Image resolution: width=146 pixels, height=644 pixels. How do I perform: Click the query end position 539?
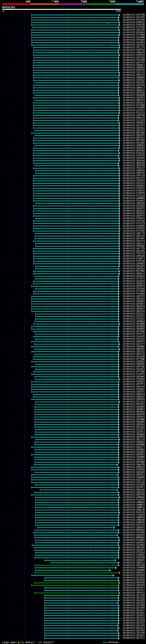tap(118, 11)
